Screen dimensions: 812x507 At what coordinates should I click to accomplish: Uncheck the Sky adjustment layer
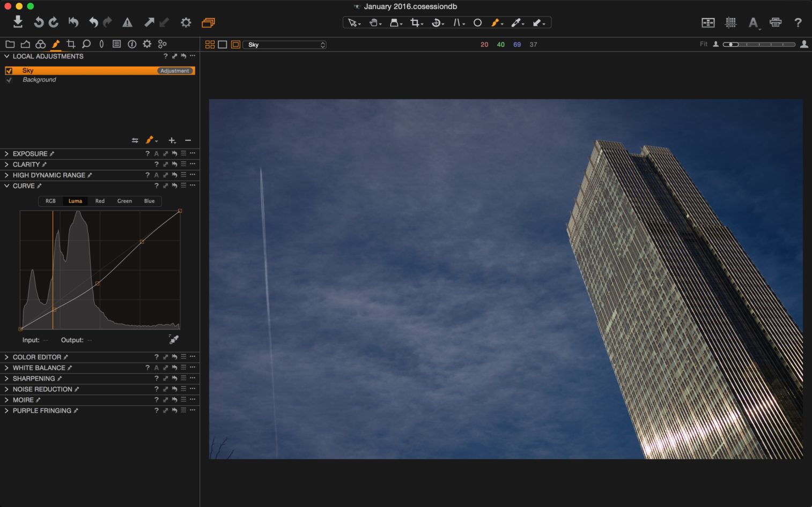pos(9,70)
